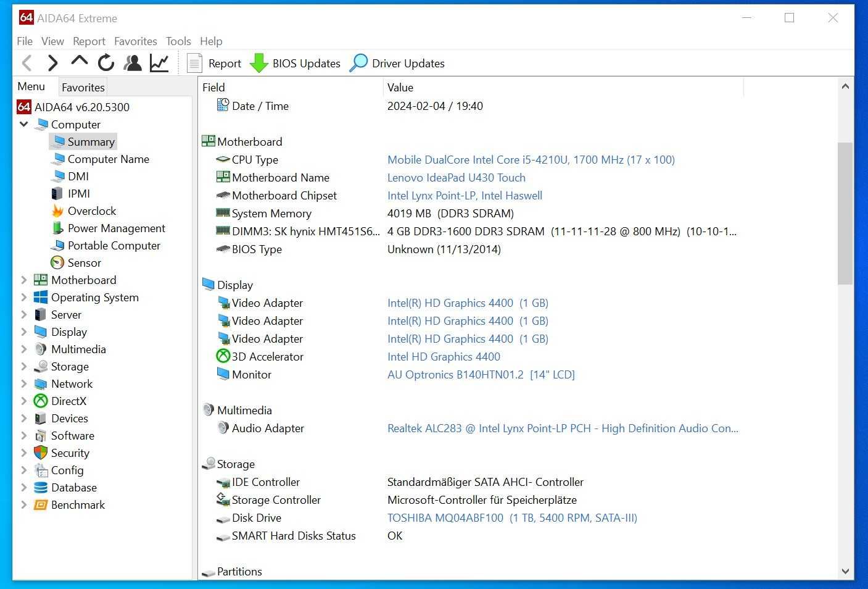Open the CPU Type value link
The image size is (868, 589).
pyautogui.click(x=531, y=159)
